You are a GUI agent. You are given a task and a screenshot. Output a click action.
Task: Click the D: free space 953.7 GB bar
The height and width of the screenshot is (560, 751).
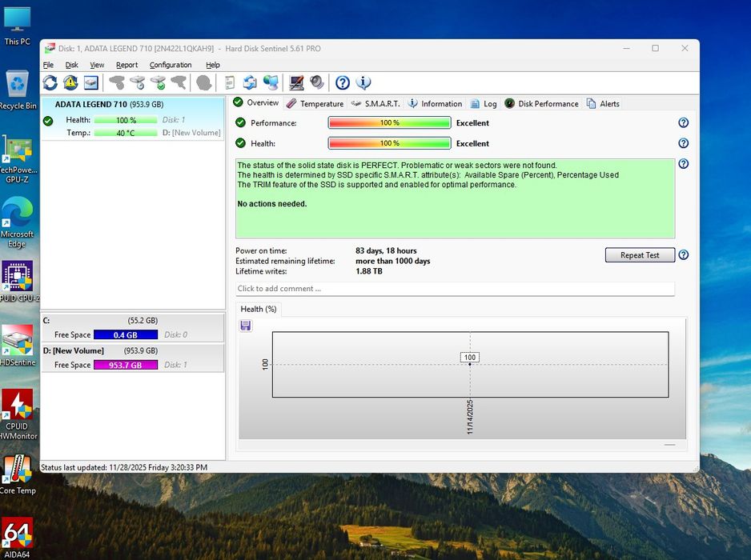pos(126,365)
